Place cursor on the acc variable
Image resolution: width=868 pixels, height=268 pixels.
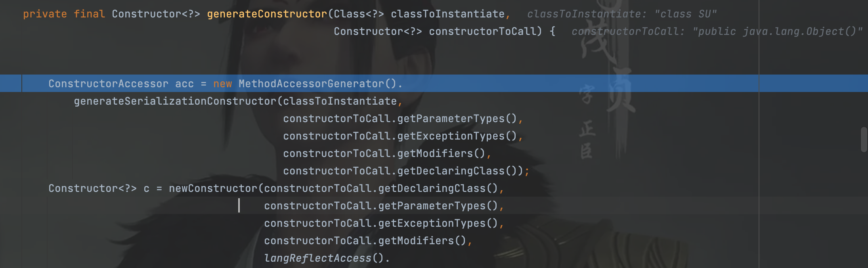pyautogui.click(x=185, y=84)
